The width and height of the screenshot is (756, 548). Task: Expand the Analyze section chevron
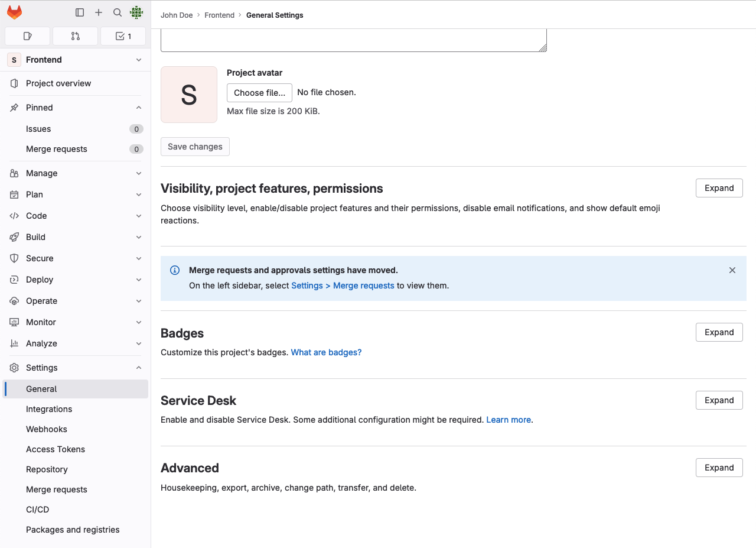tap(139, 343)
